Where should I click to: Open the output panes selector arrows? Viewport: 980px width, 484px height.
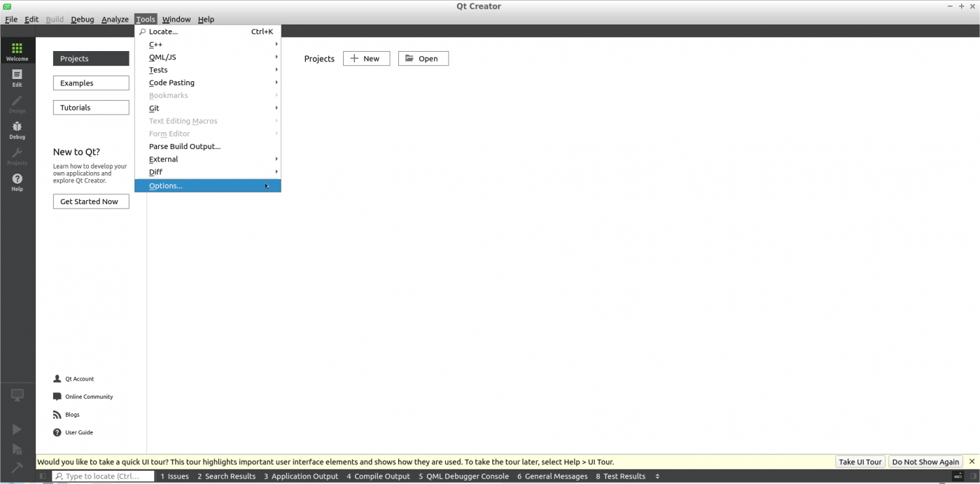pyautogui.click(x=657, y=476)
